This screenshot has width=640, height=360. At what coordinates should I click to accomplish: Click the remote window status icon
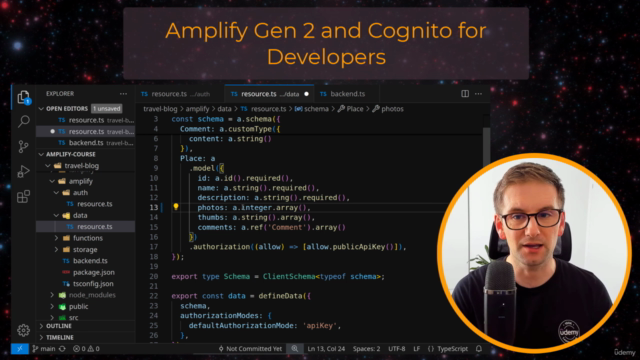20,349
